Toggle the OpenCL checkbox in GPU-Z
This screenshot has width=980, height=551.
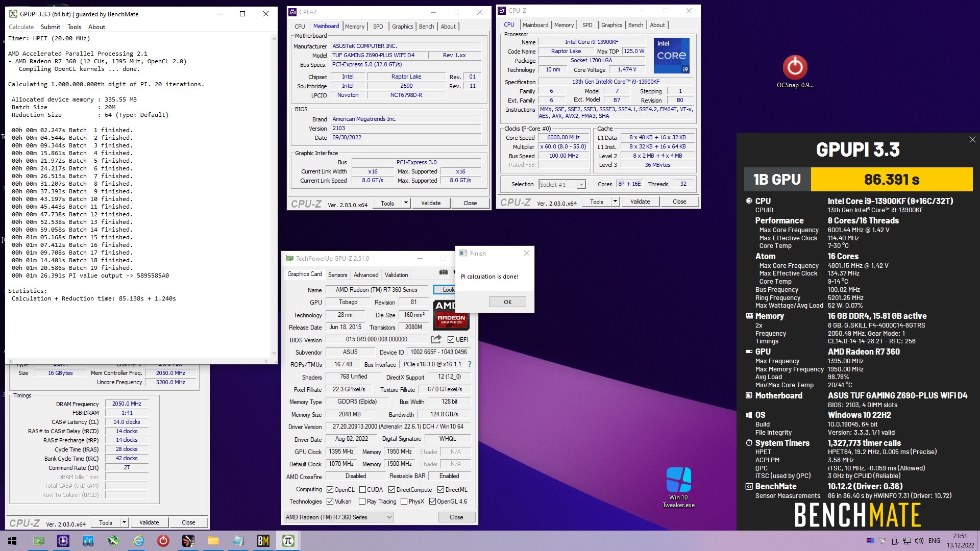point(330,490)
